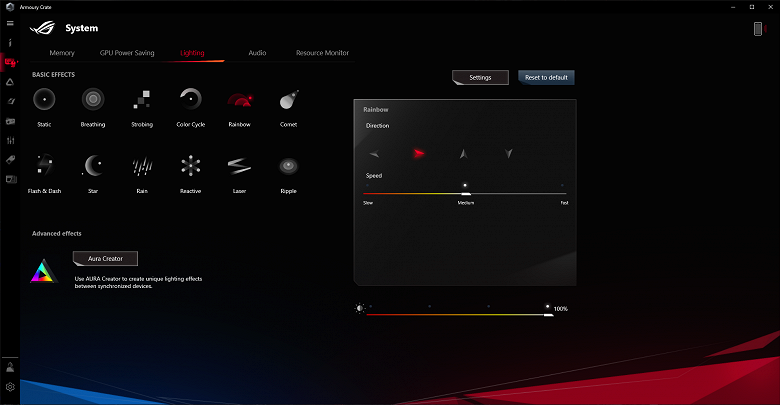The width and height of the screenshot is (780, 405).
Task: Click the ROG logo beside System
Action: (42, 28)
